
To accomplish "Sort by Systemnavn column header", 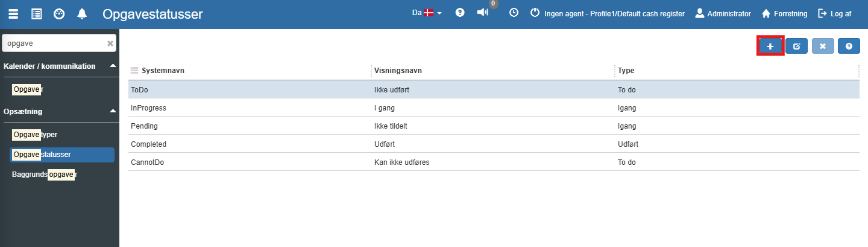I will tap(163, 71).
